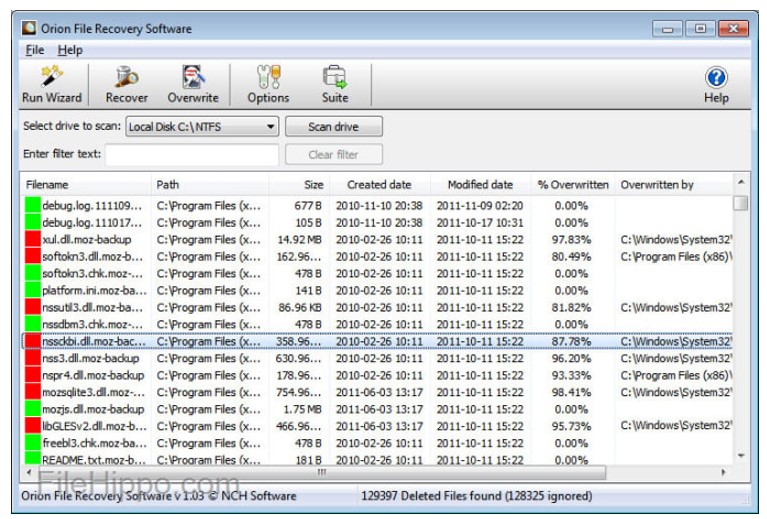
Task: Click the 86.96 KB size cell
Action: point(300,307)
